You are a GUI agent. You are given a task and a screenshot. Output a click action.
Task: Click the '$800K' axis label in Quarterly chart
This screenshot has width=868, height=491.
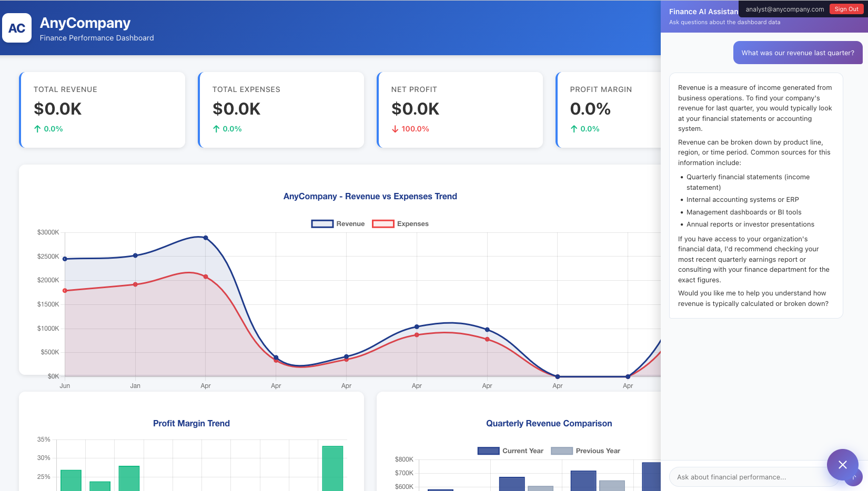[x=404, y=459]
